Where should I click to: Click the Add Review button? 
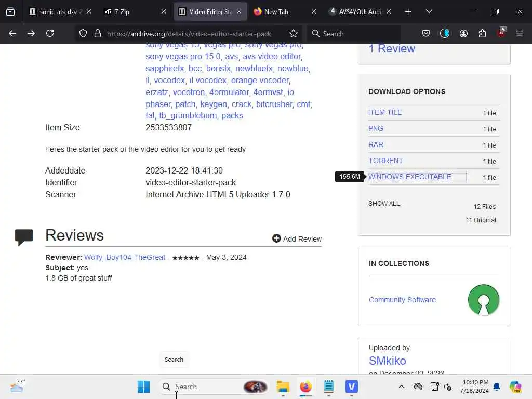click(x=297, y=239)
